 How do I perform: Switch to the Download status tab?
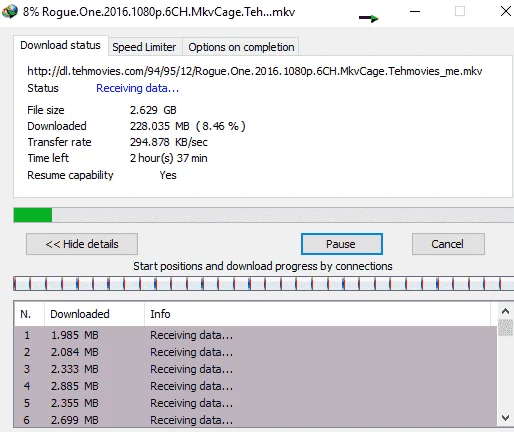[60, 45]
